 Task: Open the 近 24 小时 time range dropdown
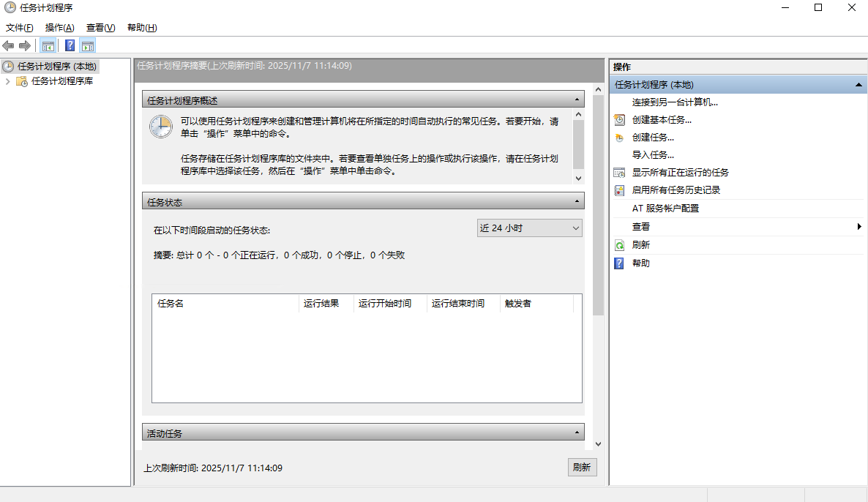529,228
